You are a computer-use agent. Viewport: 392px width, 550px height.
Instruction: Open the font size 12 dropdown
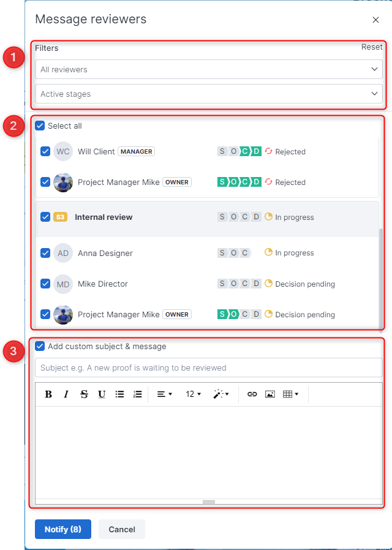click(194, 394)
